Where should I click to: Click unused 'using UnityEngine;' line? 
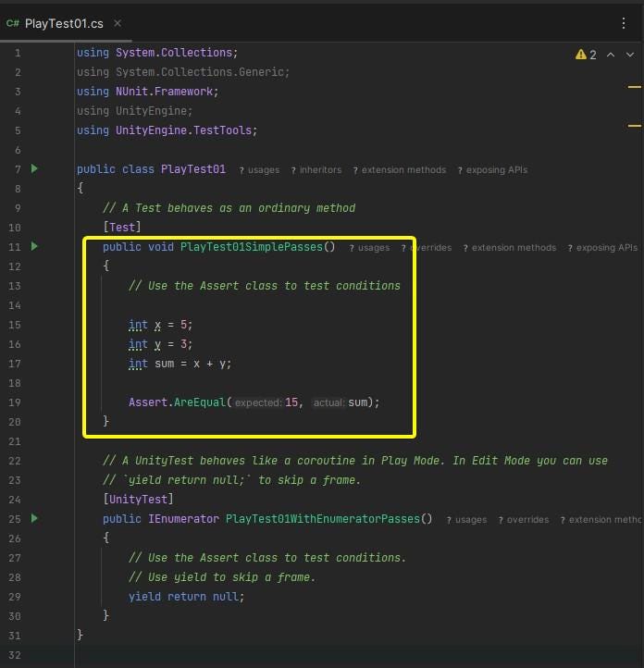pyautogui.click(x=134, y=111)
